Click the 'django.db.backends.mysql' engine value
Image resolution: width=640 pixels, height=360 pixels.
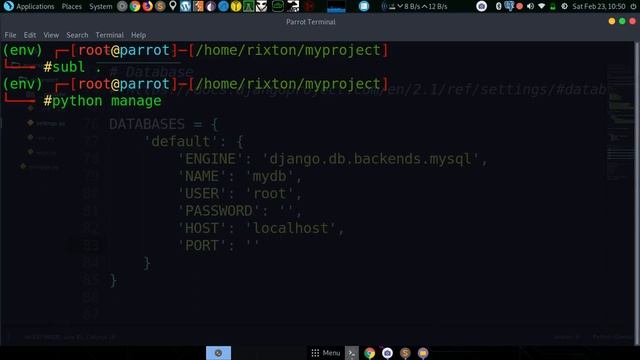[x=370, y=159]
